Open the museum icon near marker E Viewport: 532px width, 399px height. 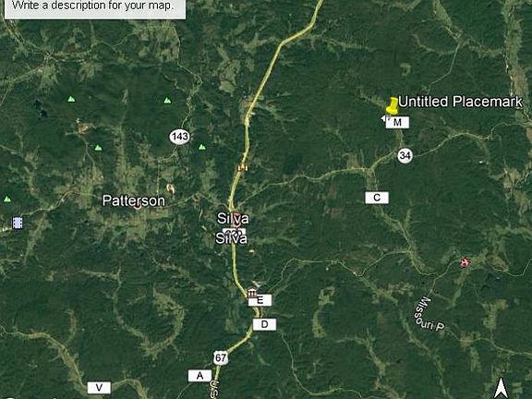(252, 292)
